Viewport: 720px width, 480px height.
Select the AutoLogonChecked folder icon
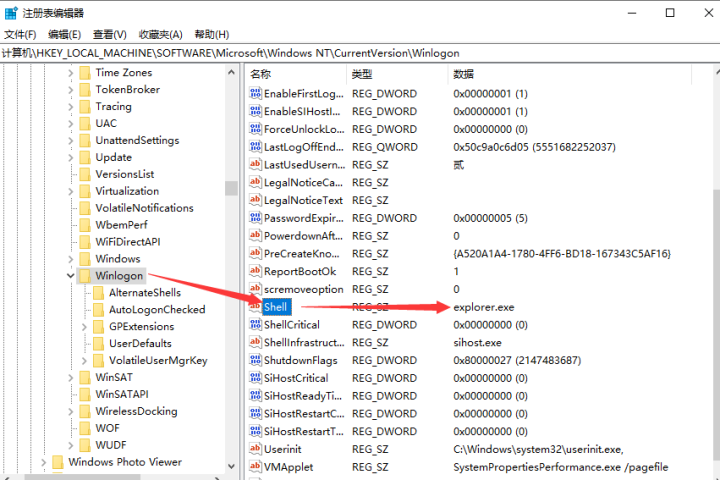pos(98,310)
